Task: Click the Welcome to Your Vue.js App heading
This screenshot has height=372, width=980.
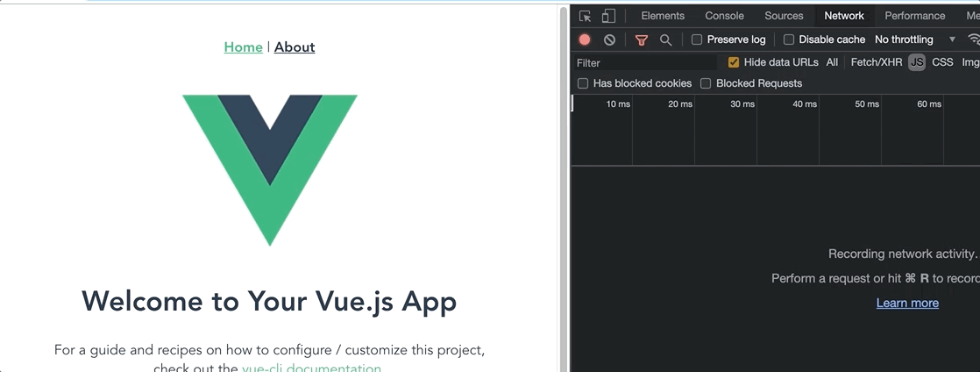Action: point(269,301)
